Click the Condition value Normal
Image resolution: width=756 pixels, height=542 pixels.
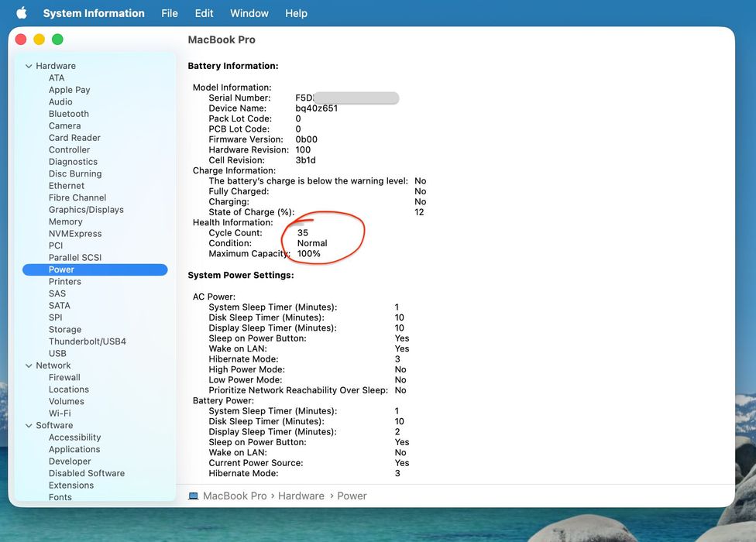312,243
